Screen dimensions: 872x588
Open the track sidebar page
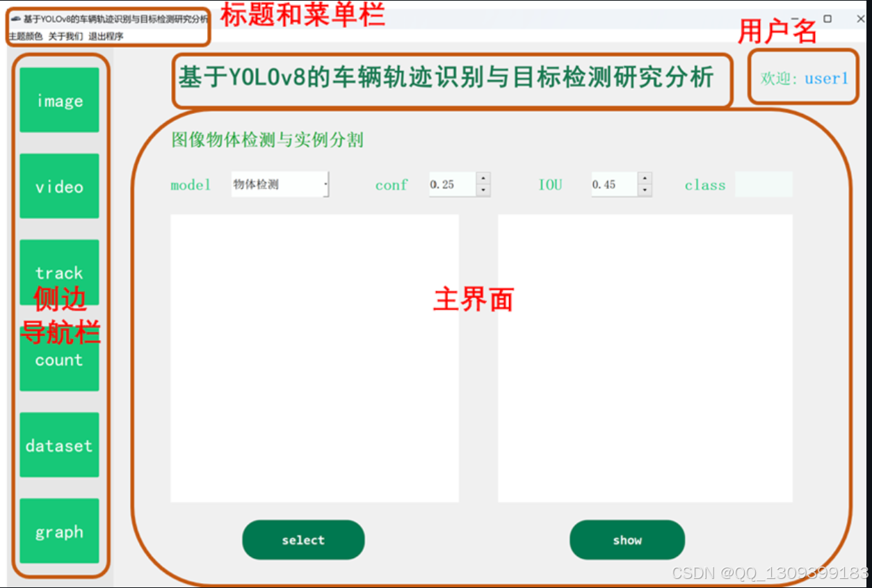pyautogui.click(x=59, y=272)
